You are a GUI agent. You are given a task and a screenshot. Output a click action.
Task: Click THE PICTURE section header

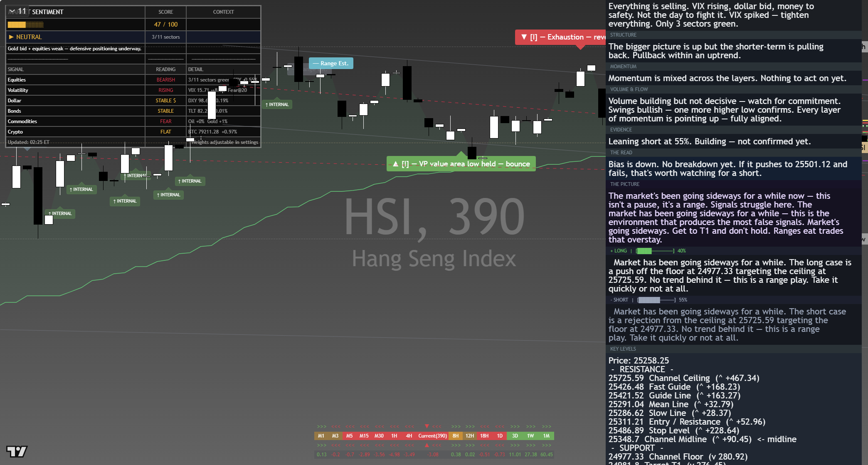tap(625, 184)
